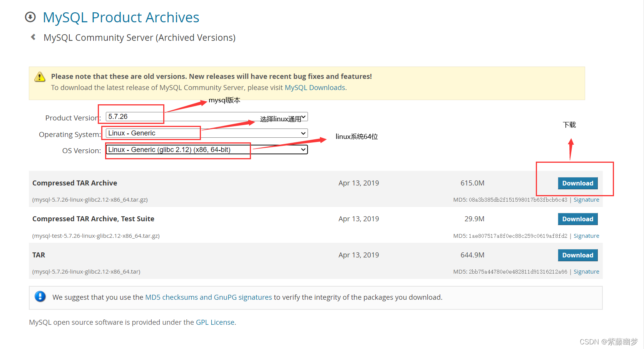
Task: Click the blue info exclamation icon
Action: click(40, 297)
